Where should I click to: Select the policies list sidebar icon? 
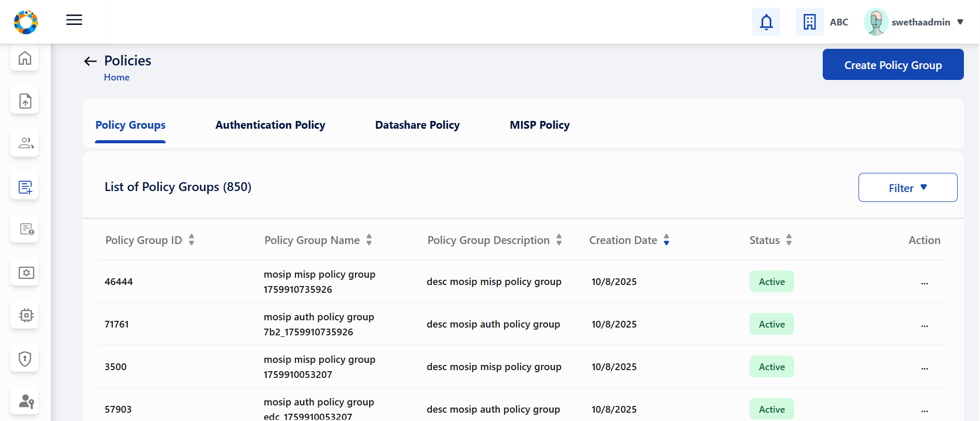(x=25, y=187)
